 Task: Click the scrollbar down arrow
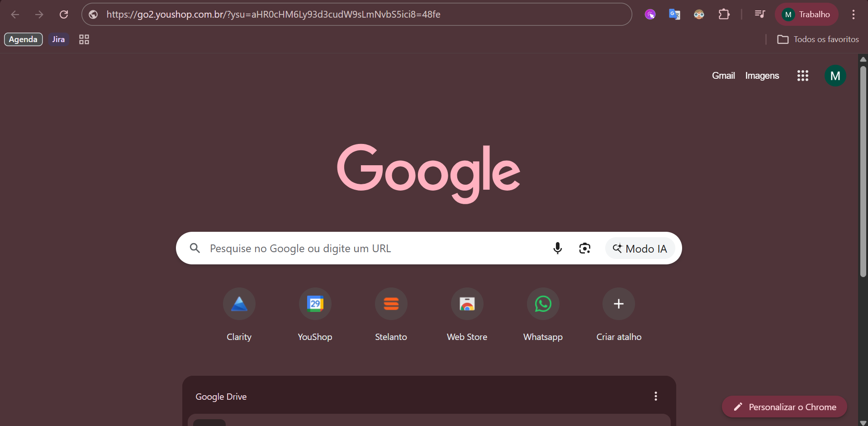pos(863,423)
